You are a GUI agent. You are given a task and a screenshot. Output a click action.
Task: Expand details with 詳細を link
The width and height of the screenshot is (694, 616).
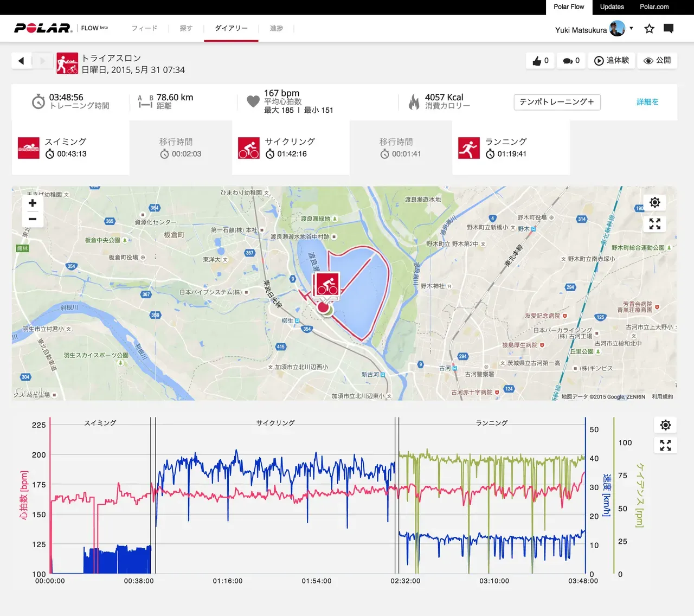(x=647, y=102)
